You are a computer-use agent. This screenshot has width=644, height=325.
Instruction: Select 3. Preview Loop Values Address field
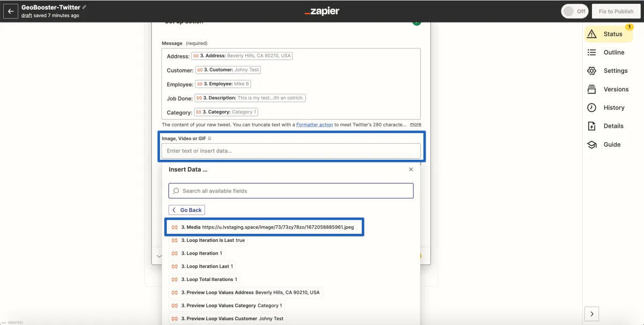click(x=245, y=292)
